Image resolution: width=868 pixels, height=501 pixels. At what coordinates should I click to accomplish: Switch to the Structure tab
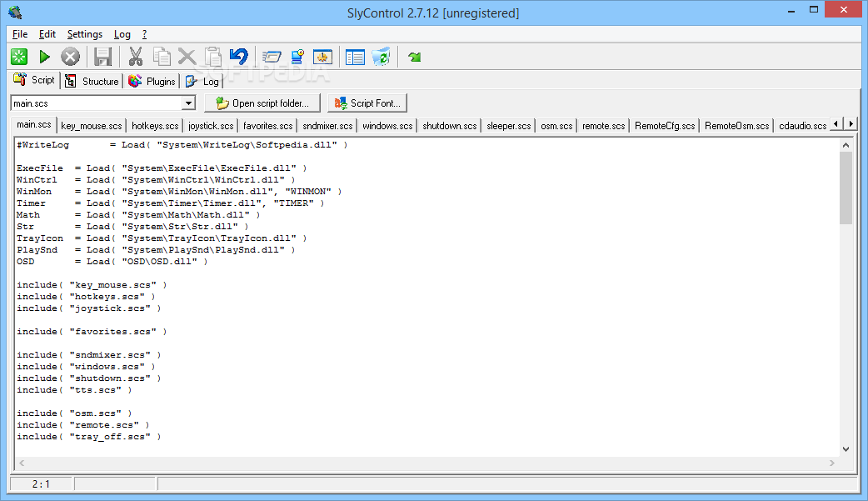click(x=92, y=82)
